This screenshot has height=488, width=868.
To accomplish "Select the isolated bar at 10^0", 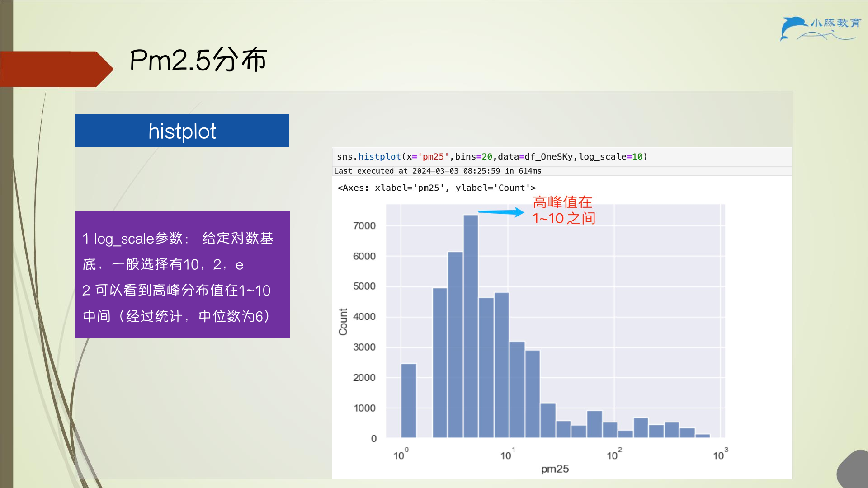I will click(x=409, y=401).
